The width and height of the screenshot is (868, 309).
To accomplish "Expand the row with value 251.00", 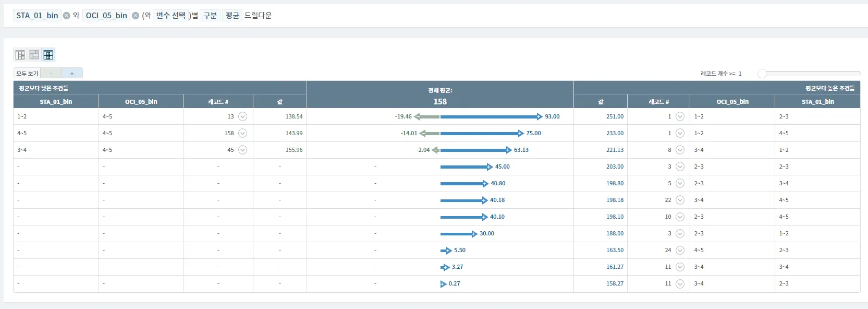I will tap(680, 116).
